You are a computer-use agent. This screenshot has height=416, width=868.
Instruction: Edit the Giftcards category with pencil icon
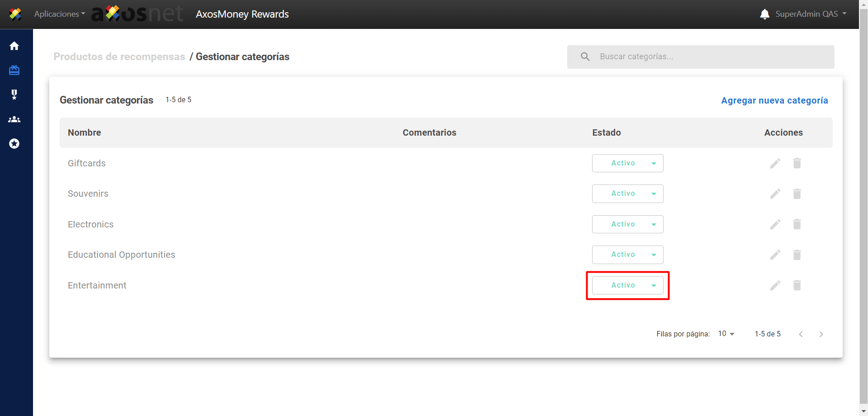775,163
